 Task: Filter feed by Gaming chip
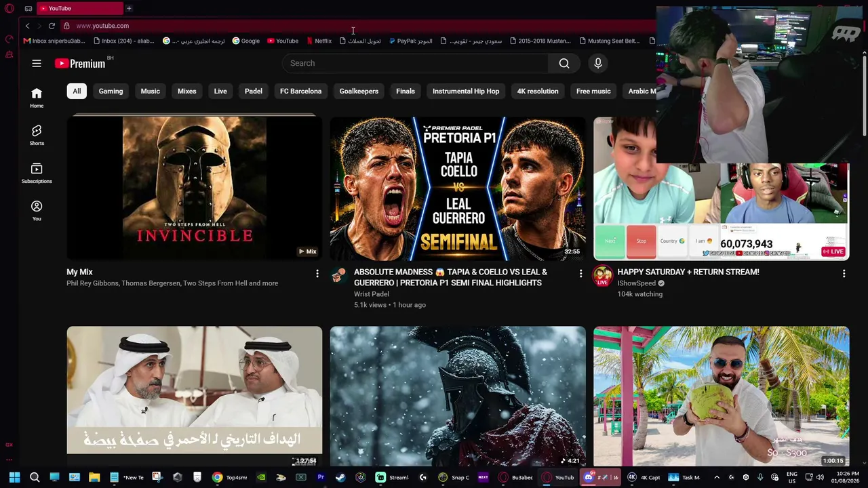[111, 91]
